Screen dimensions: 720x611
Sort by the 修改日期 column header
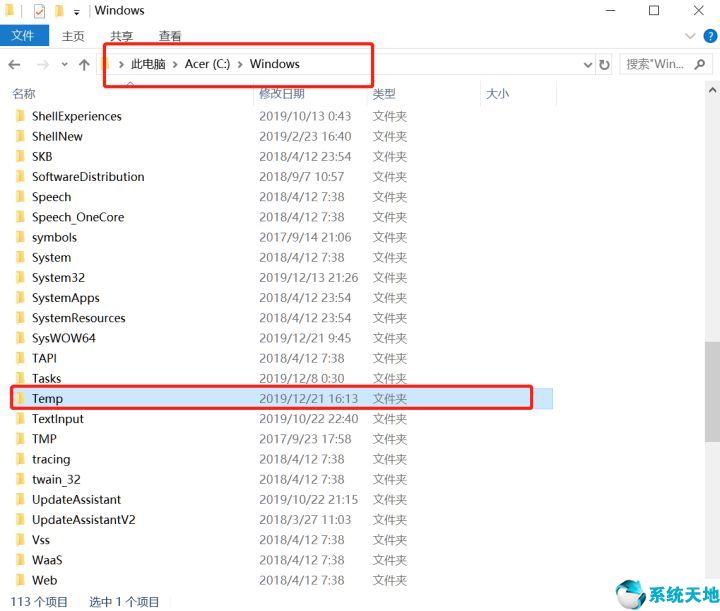click(x=282, y=94)
